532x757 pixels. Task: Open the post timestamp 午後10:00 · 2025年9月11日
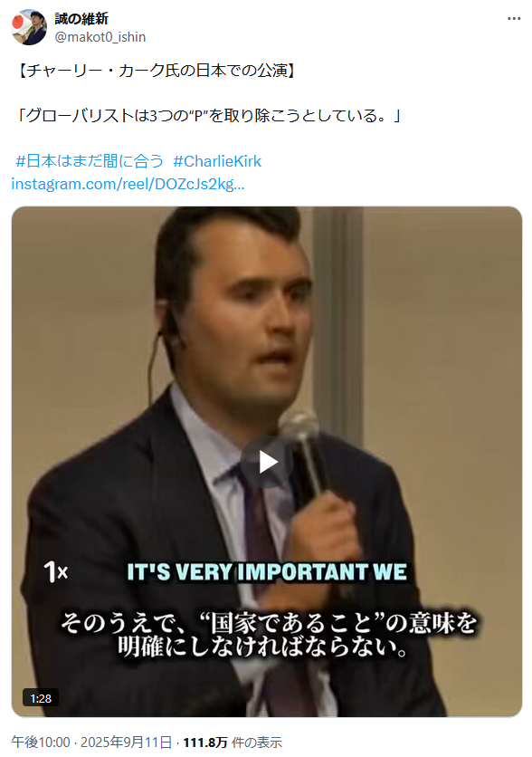(x=91, y=742)
